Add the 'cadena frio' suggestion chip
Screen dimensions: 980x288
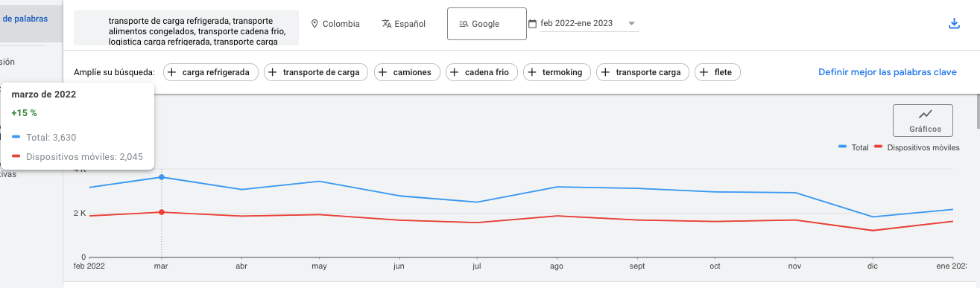(481, 72)
